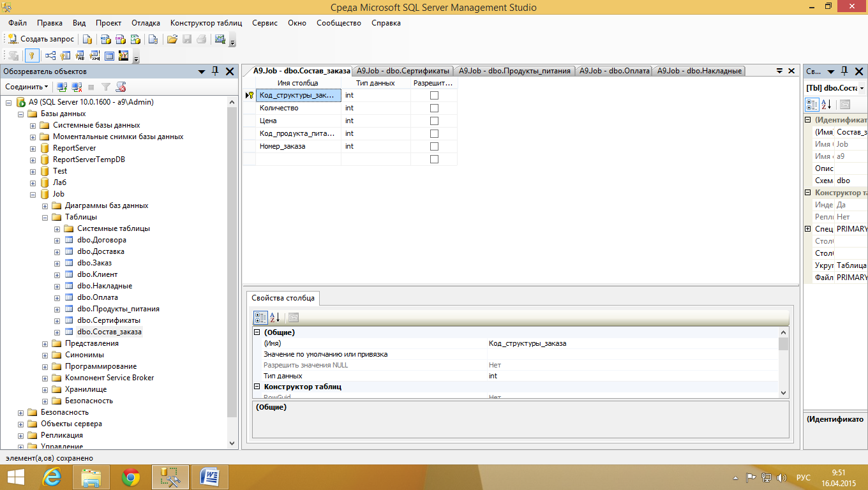Click the Connect Object Explorer icon
Image resolution: width=868 pixels, height=490 pixels.
pos(62,86)
